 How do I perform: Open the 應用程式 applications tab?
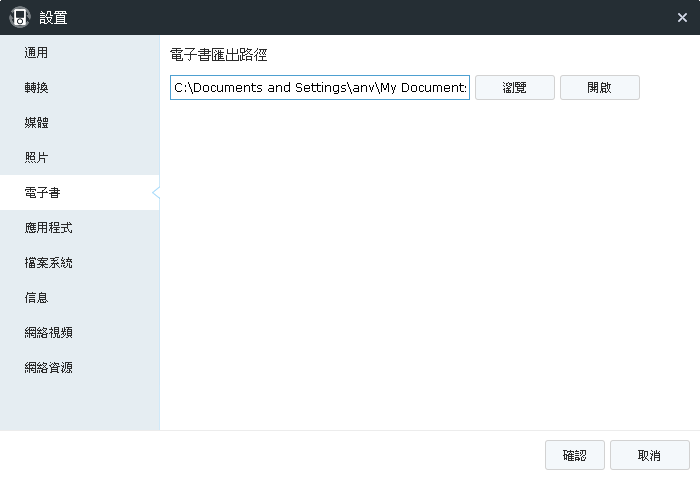[x=48, y=228]
